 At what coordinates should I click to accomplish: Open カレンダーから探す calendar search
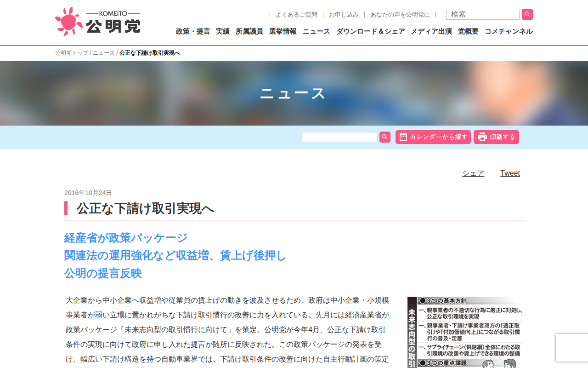[433, 137]
